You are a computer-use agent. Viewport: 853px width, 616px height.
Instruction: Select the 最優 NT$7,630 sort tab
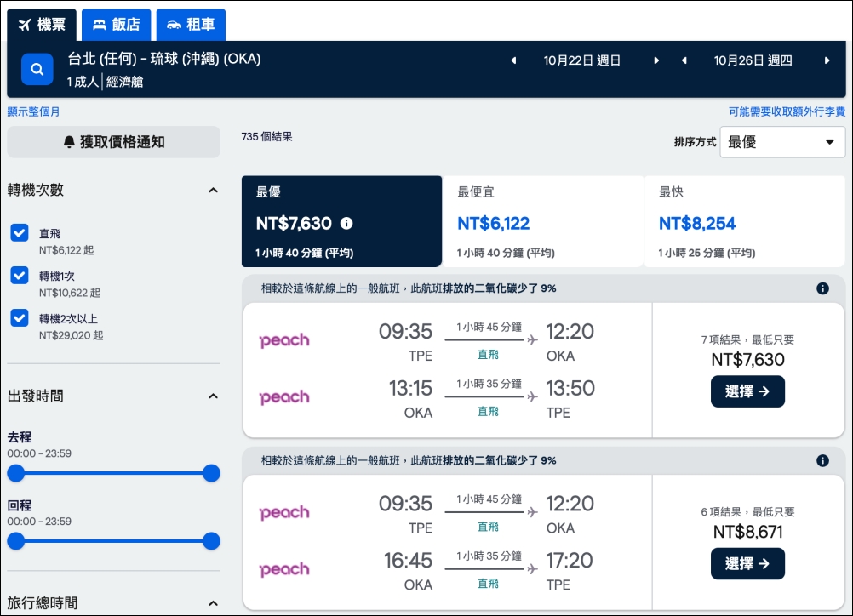point(341,221)
